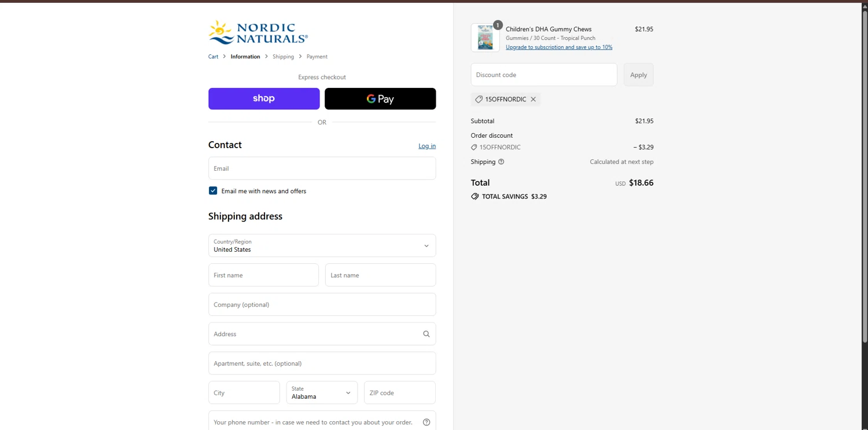Open the Country/Region dropdown
Viewport: 868px width, 430px height.
point(322,245)
